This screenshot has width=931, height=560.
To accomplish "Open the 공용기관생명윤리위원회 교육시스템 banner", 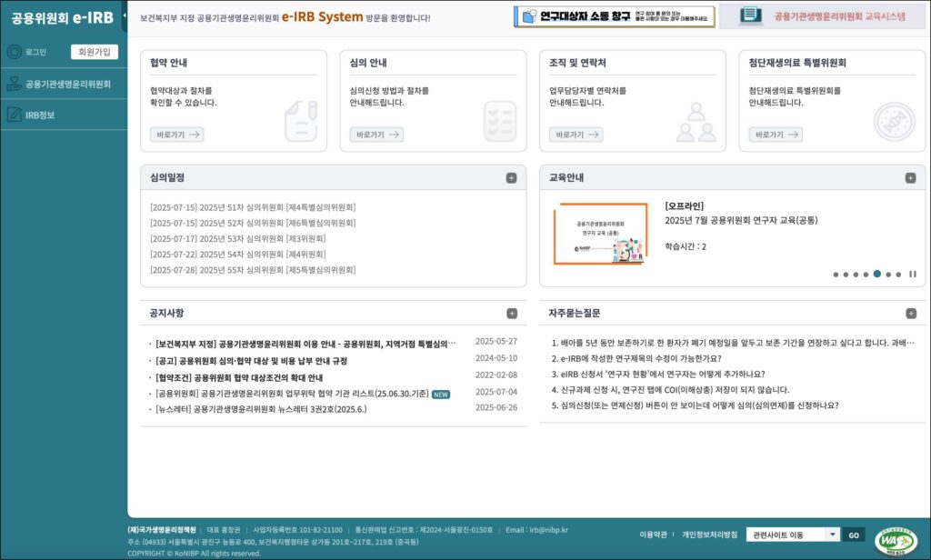I will click(x=822, y=16).
